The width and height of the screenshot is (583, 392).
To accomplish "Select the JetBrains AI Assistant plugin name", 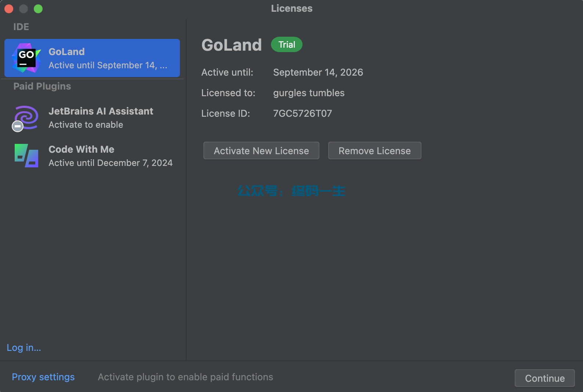I will coord(101,111).
